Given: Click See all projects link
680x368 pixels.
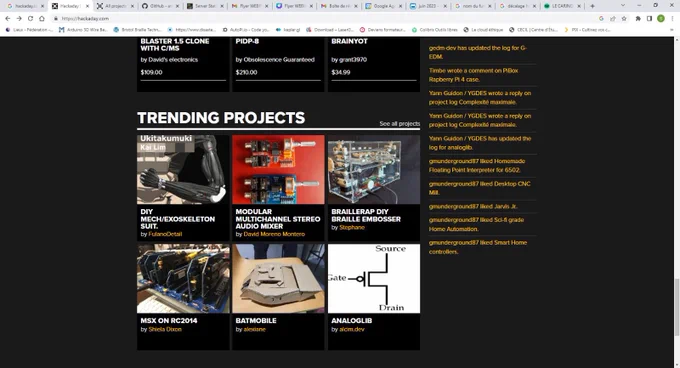Looking at the screenshot, I should 399,124.
